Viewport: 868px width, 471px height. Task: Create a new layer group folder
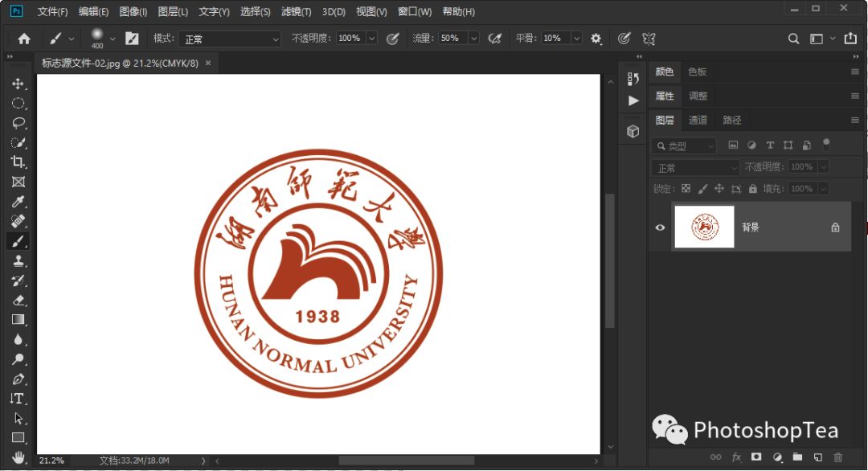[797, 457]
